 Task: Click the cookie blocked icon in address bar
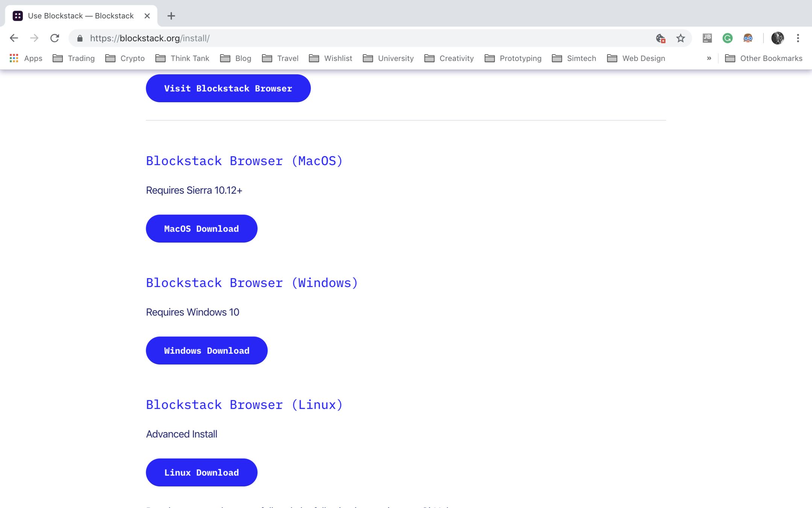[661, 38]
